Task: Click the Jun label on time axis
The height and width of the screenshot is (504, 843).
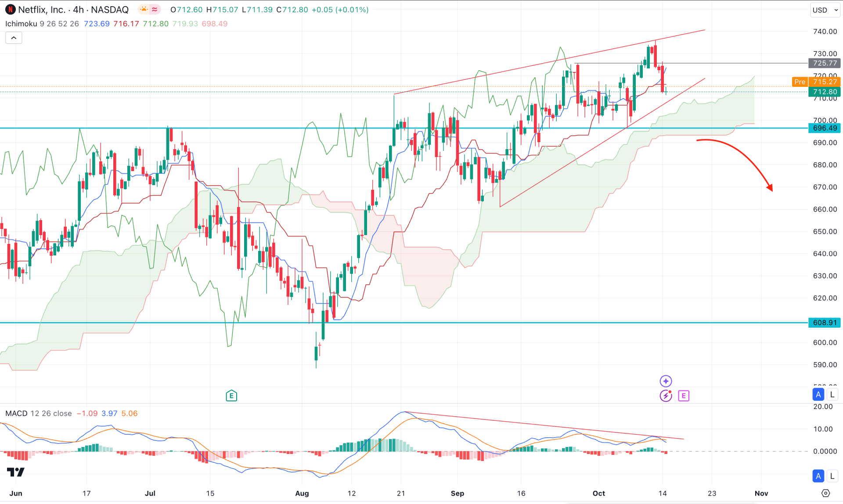Action: point(15,493)
